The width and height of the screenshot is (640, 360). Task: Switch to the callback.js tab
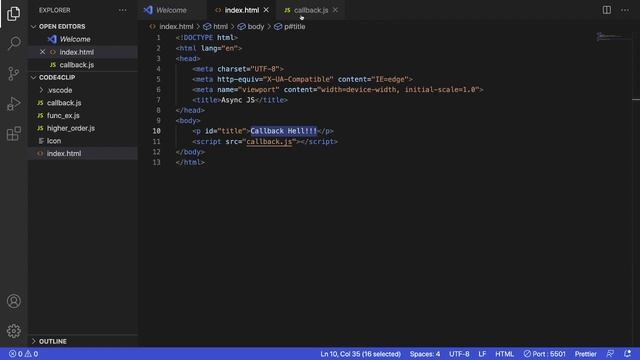click(311, 10)
